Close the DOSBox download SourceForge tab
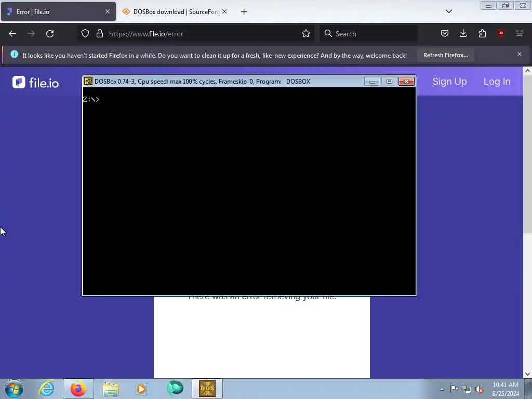This screenshot has width=532, height=399. coord(224,11)
